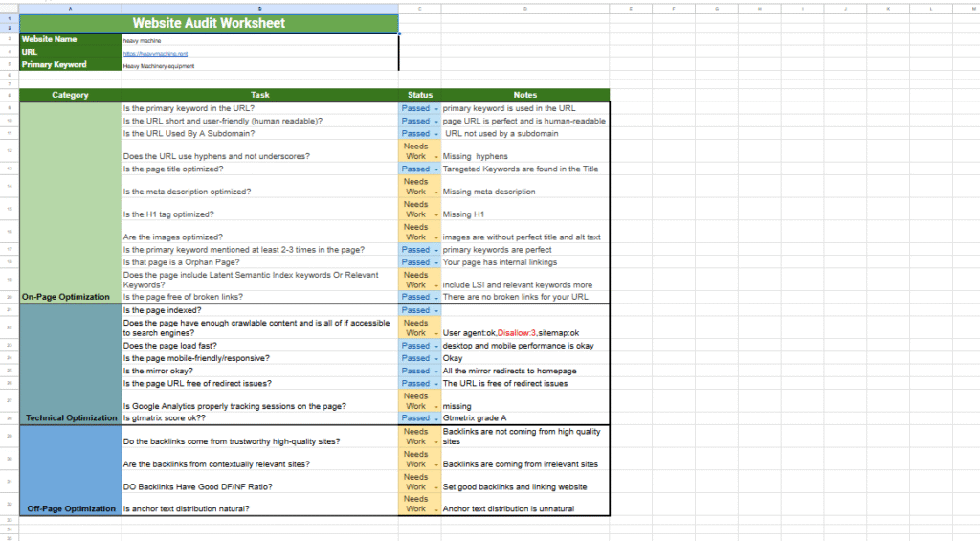Click the 'Task' column heading cell
This screenshot has width=980, height=541.
(259, 95)
